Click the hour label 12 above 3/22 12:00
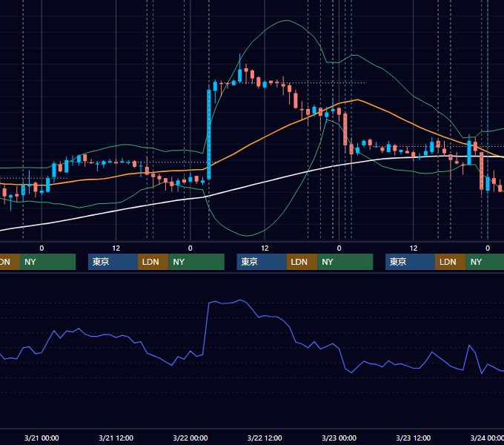 point(265,248)
